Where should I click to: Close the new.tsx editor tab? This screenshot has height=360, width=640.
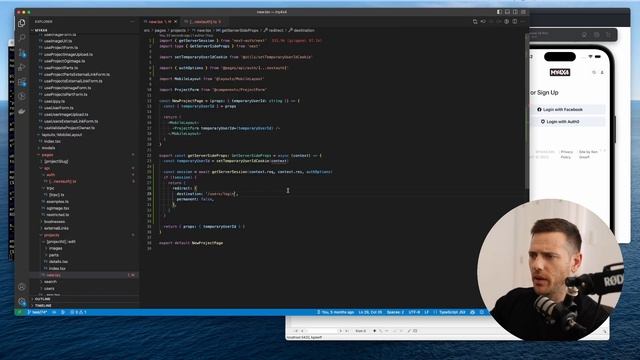[x=176, y=22]
